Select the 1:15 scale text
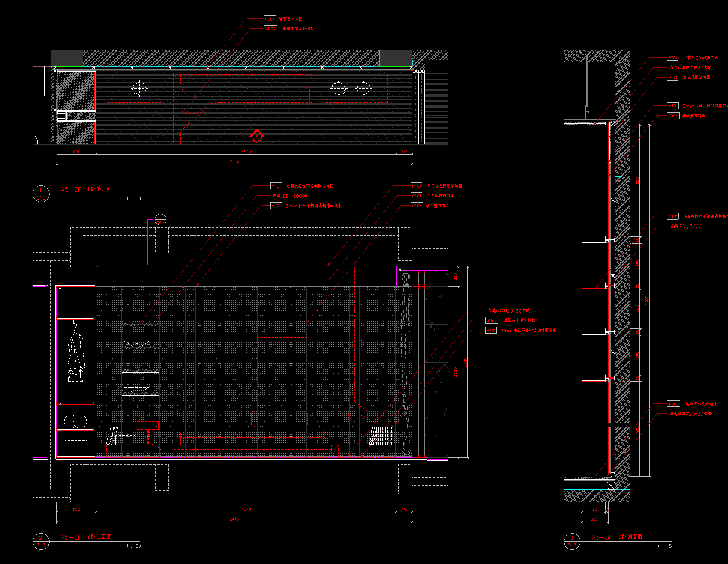Image resolution: width=728 pixels, height=564 pixels. point(664,546)
